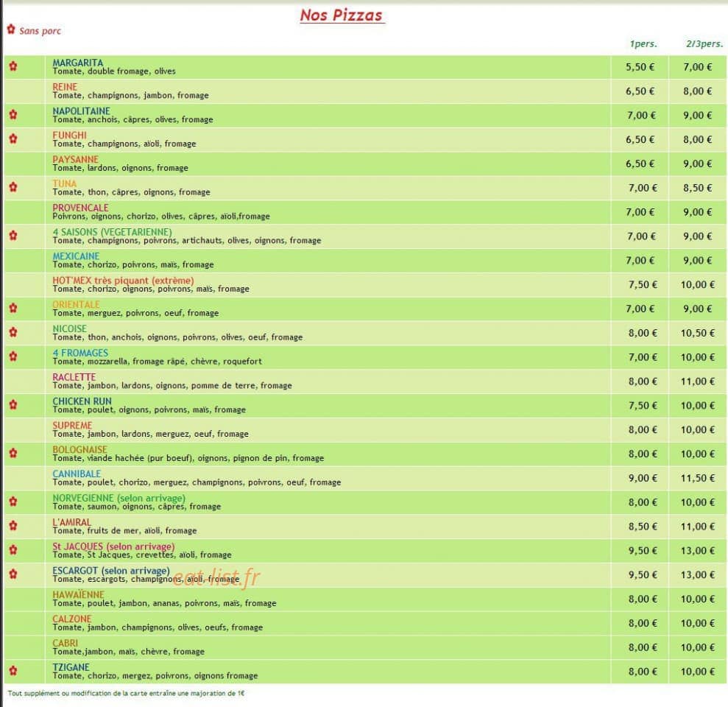Select the 4 SAISONS (VEGETARIENNE) name
Viewport: 728px width, 707px height.
(112, 231)
